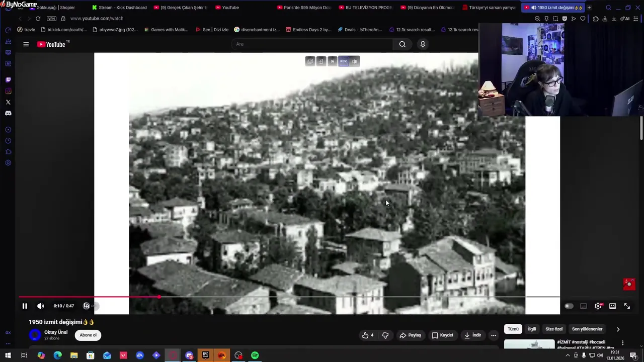Open Microsoft Edge from the taskbar
The width and height of the screenshot is (644, 362).
click(x=57, y=355)
